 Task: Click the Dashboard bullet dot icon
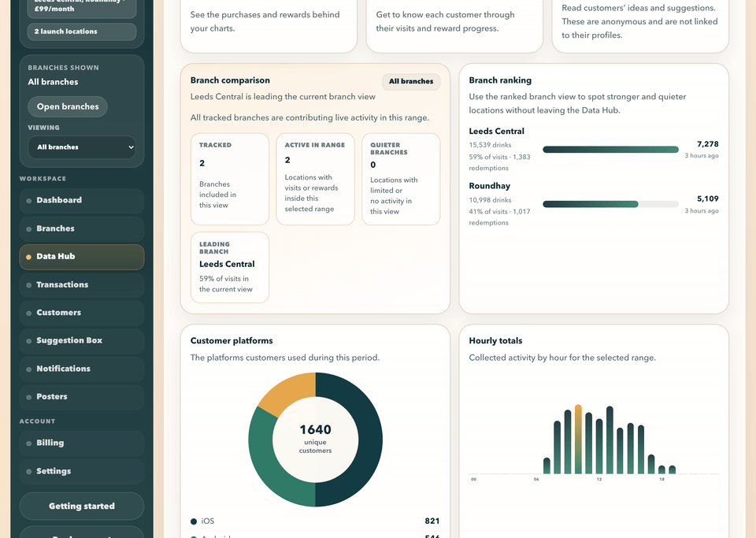coord(29,201)
